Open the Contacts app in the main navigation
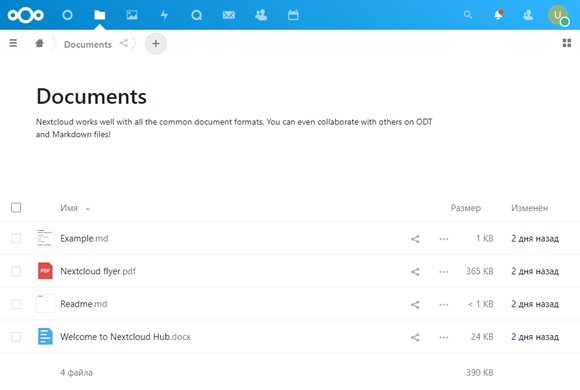 (x=261, y=15)
